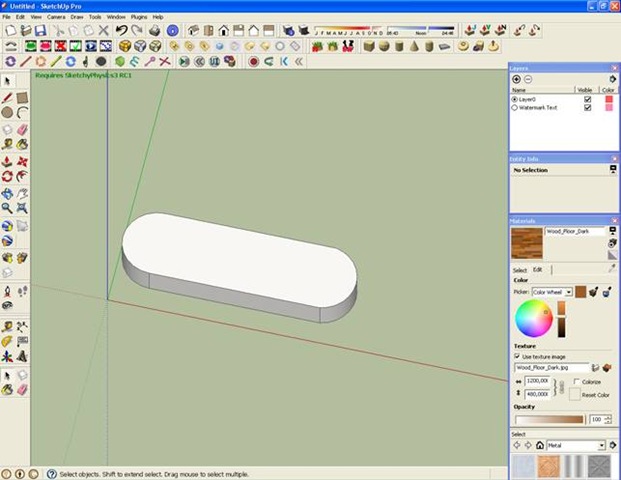Switch to the Select tab in Materials

519,270
